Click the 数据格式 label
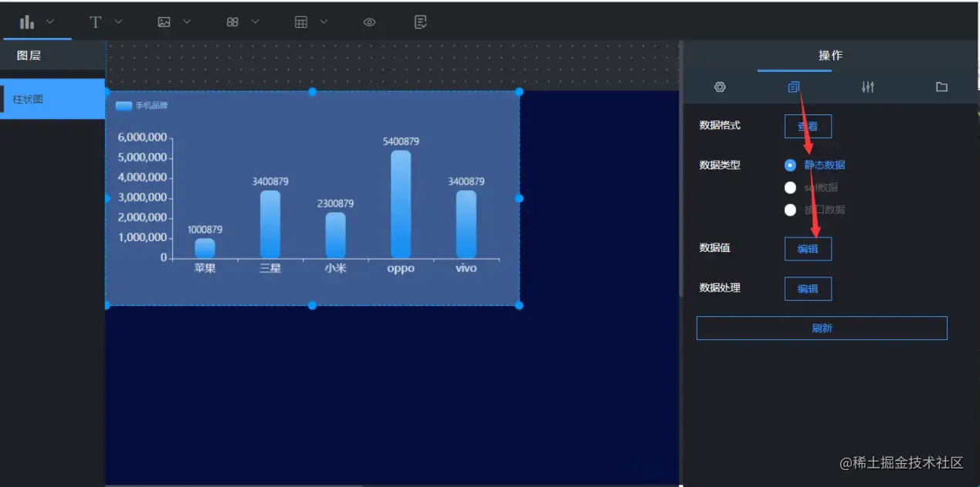The height and width of the screenshot is (487, 980). 720,124
